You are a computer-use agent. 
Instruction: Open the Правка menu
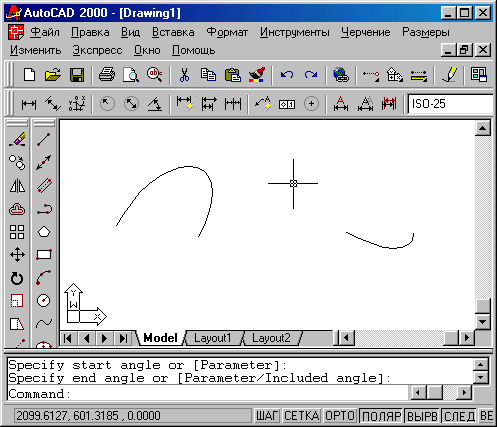tap(90, 32)
